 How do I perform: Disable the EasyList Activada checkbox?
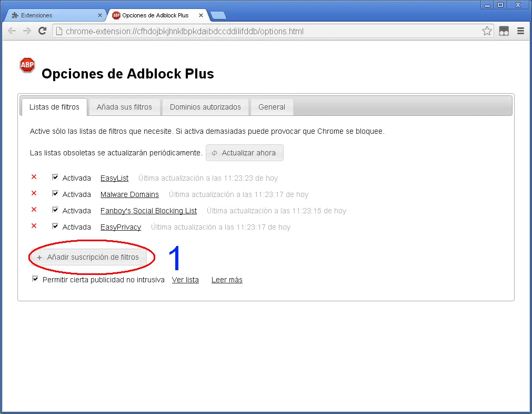tap(55, 177)
